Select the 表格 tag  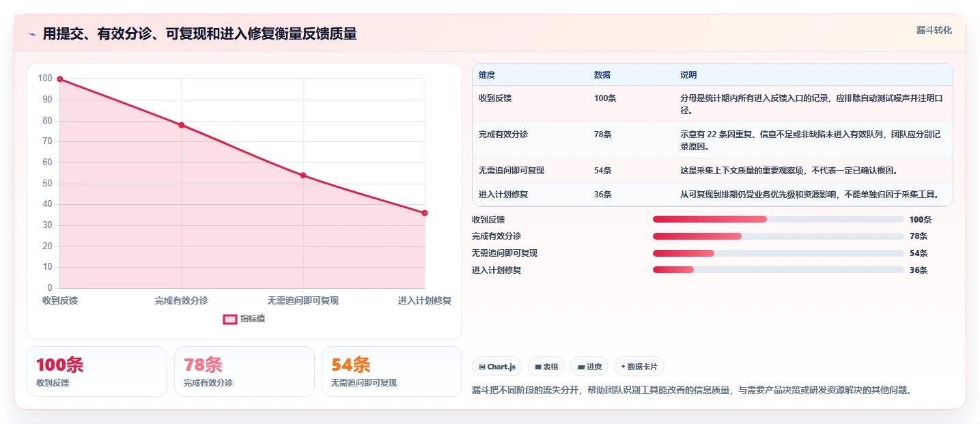[x=546, y=367]
